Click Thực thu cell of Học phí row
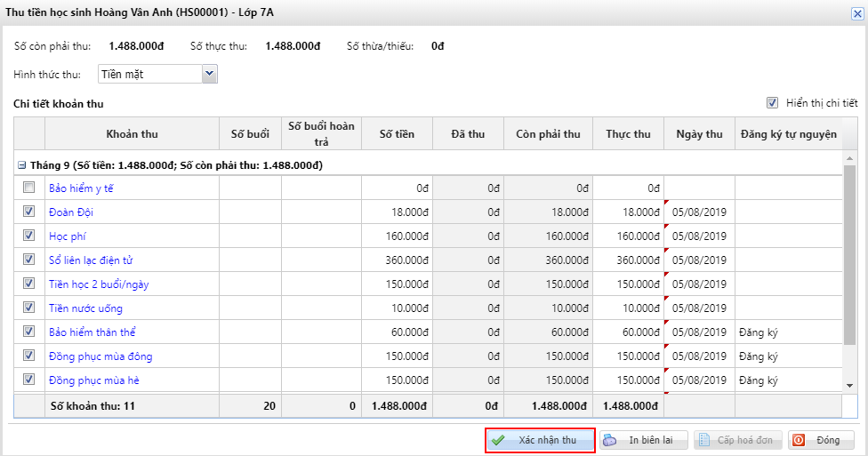868x456 pixels. 628,236
